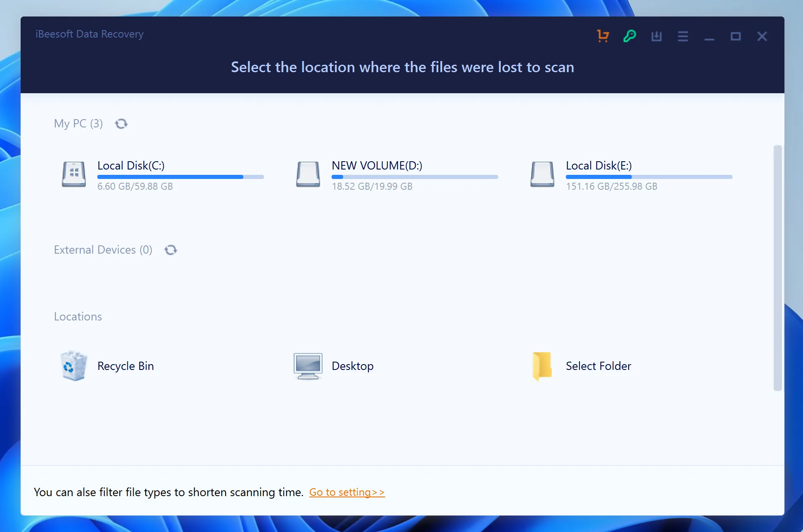
Task: Click the Locations heading
Action: [x=78, y=317]
